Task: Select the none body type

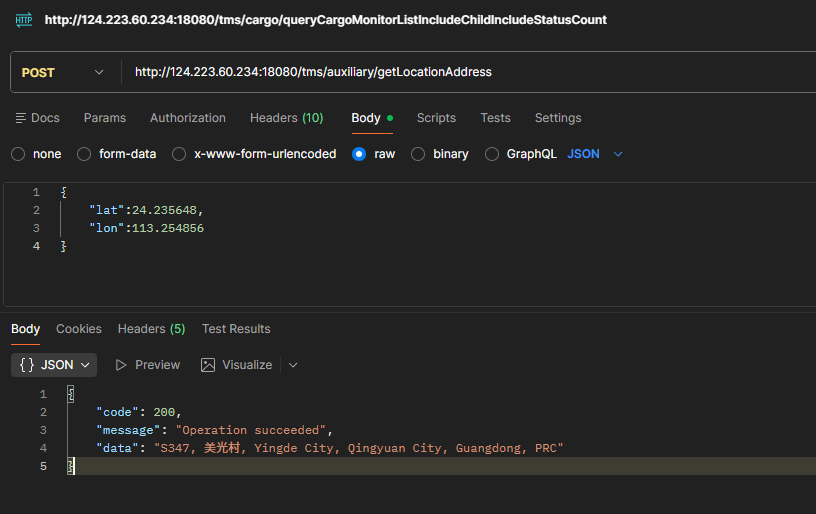Action: click(x=18, y=154)
